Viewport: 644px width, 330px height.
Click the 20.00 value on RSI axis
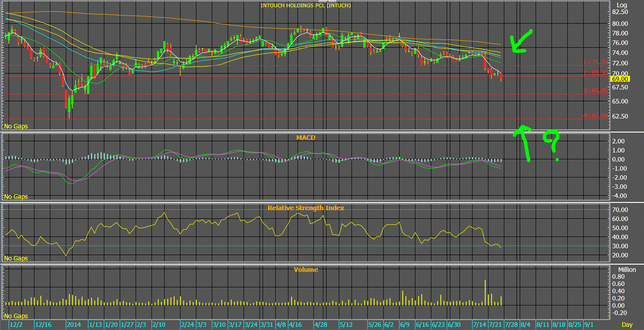click(620, 255)
